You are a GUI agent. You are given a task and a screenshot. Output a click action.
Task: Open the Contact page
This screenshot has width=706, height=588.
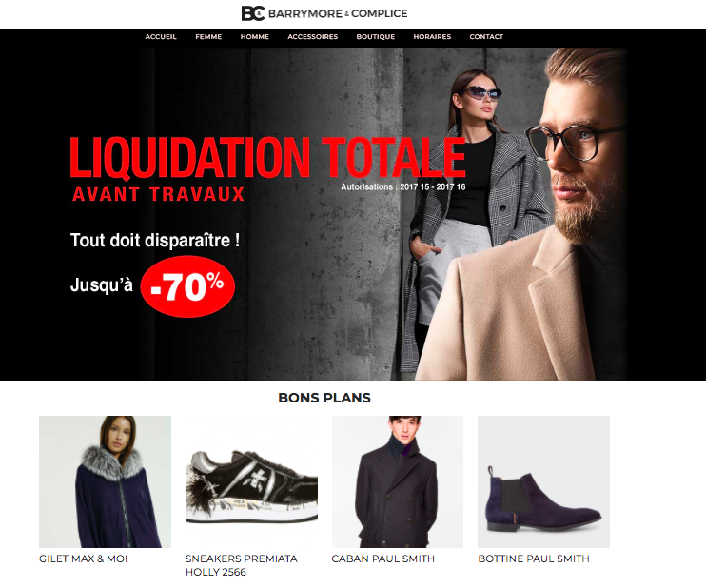tap(486, 37)
